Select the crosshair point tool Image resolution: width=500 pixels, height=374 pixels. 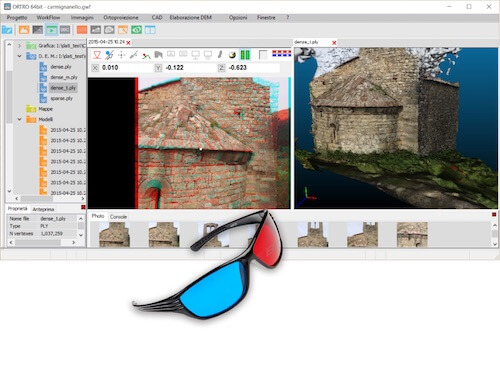pos(122,55)
